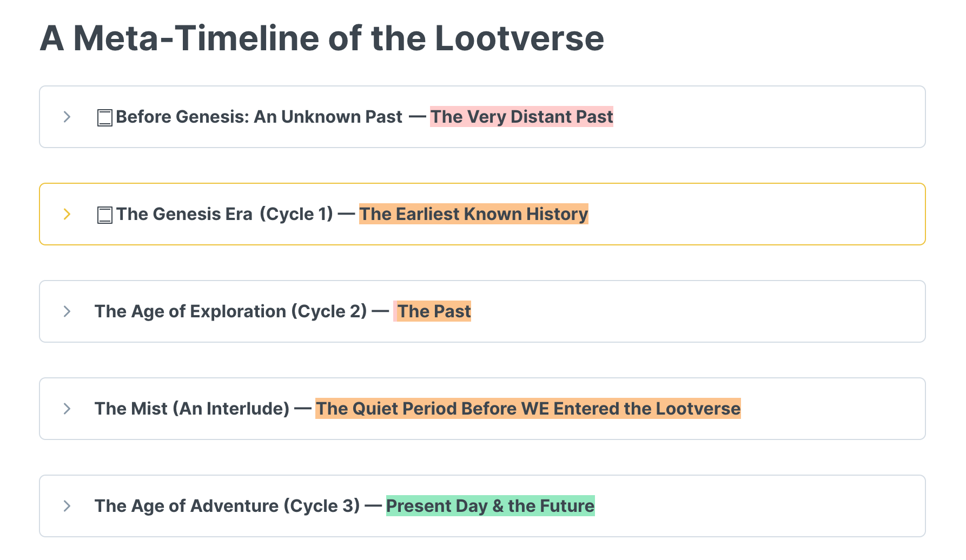Click 'The Quiet Period Before WE Entered' highlight
The width and height of the screenshot is (966, 560).
pos(528,409)
